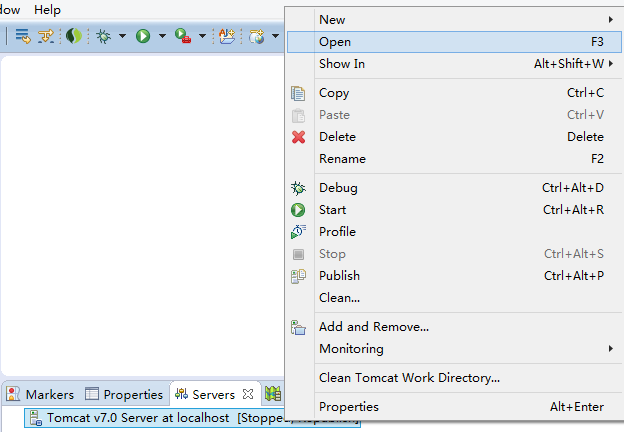Image resolution: width=624 pixels, height=432 pixels.
Task: Click the toolbar icon with lines and arrow
Action: tap(23, 36)
